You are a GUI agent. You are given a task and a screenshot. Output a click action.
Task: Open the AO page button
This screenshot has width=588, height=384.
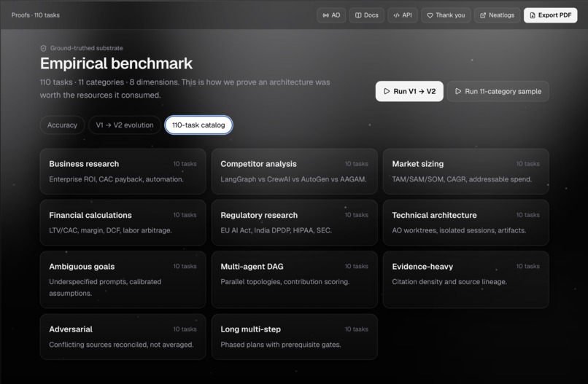tap(331, 15)
